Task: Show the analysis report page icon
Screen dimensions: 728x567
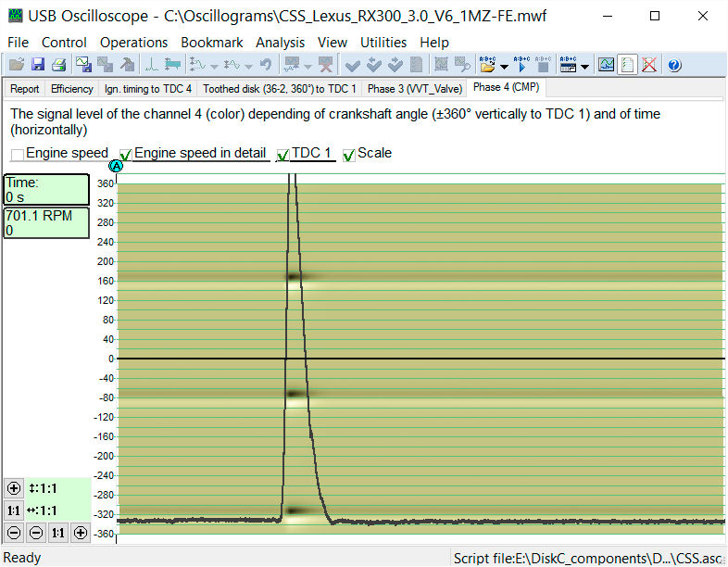Action: point(627,65)
